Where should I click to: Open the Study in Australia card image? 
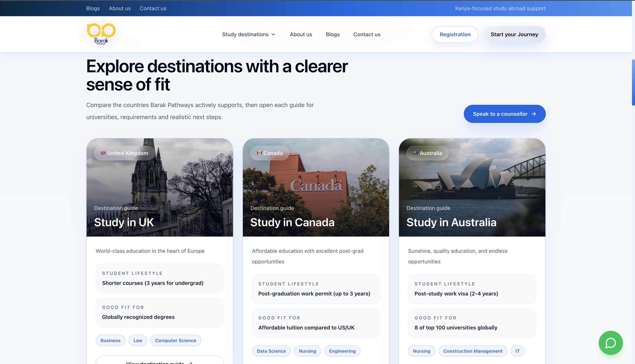[x=472, y=187]
